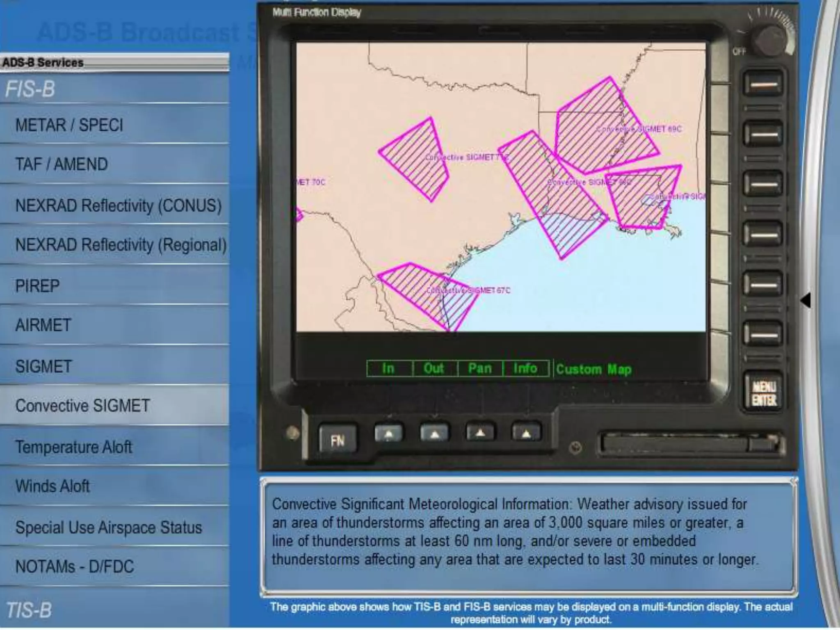Select the In zoom softkey label
Image resolution: width=840 pixels, height=630 pixels.
(x=388, y=368)
